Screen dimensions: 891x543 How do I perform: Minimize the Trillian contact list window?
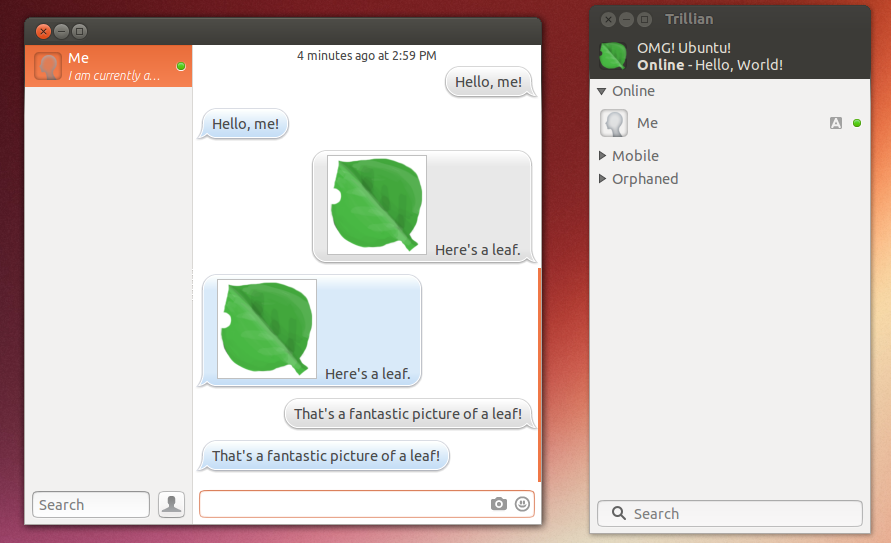[626, 19]
